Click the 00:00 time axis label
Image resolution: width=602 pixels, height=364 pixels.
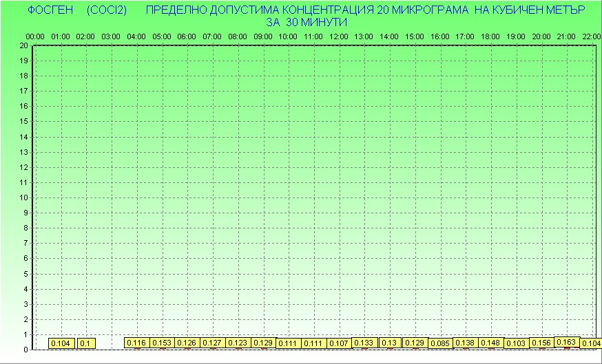35,36
